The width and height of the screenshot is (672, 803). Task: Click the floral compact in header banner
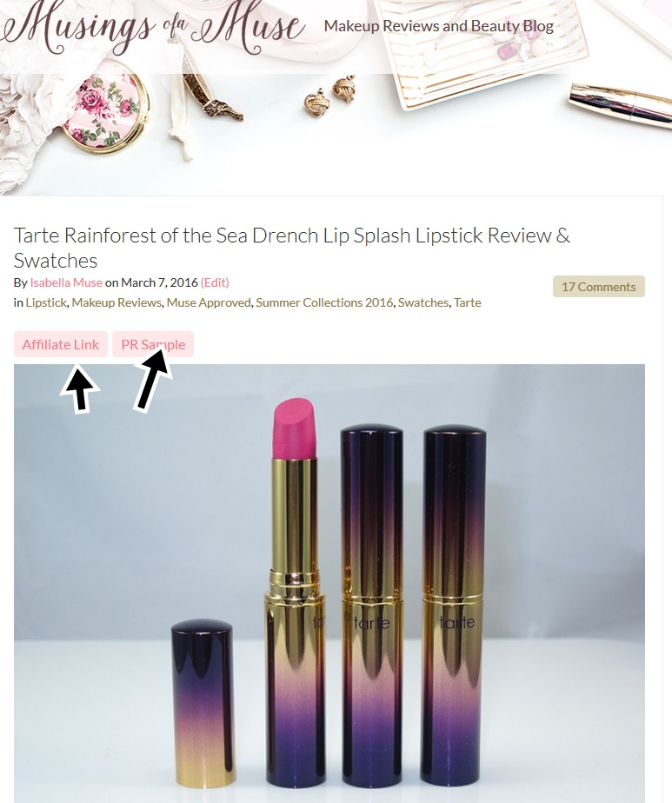coord(106,110)
